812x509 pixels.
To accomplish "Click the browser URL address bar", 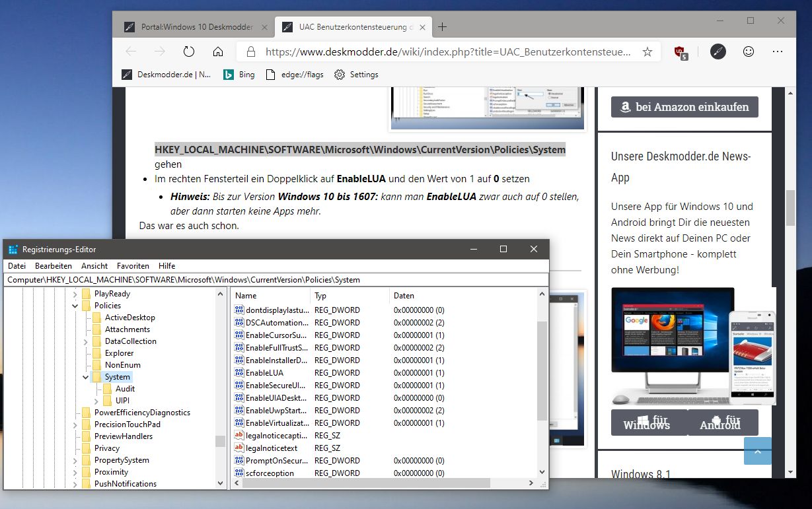I will [448, 51].
